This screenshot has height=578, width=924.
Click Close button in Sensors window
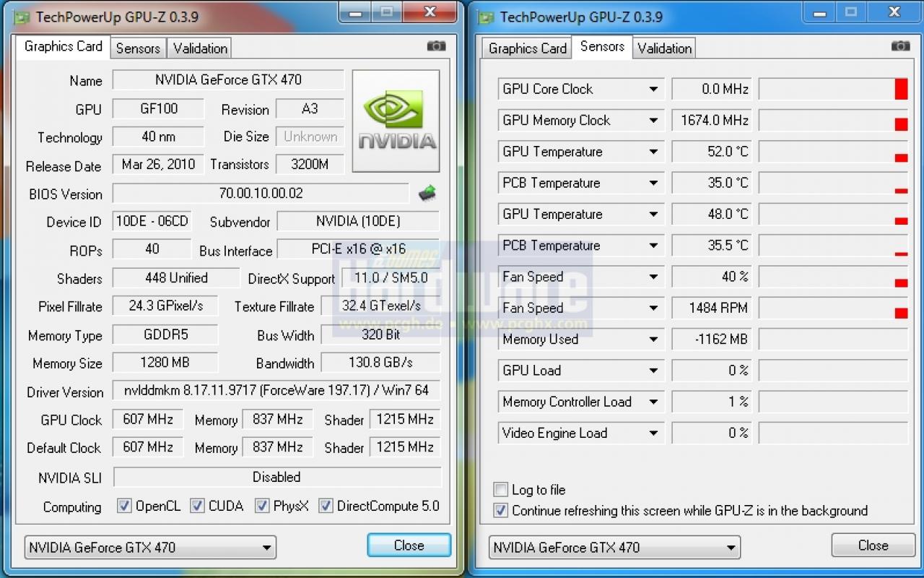tap(873, 545)
